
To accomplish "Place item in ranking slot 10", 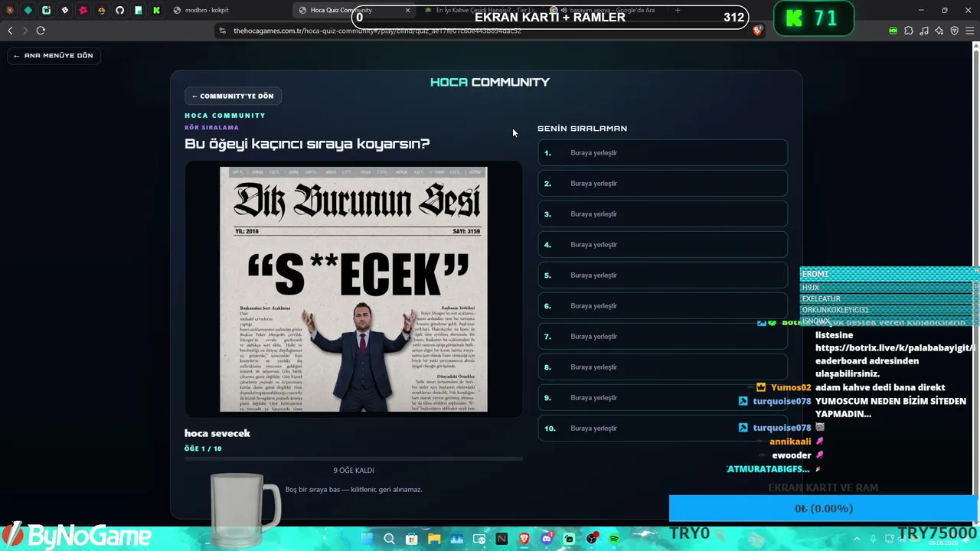I will [663, 429].
